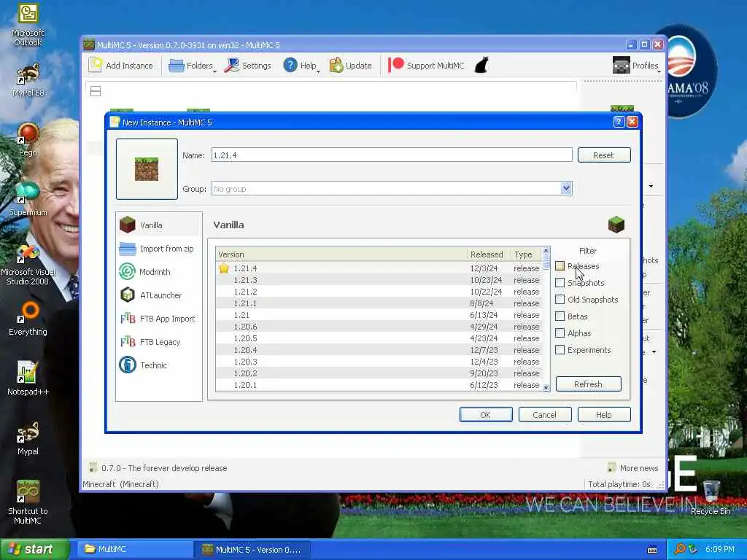The image size is (747, 560).
Task: Select version 1.20.1 row
Action: click(x=379, y=385)
